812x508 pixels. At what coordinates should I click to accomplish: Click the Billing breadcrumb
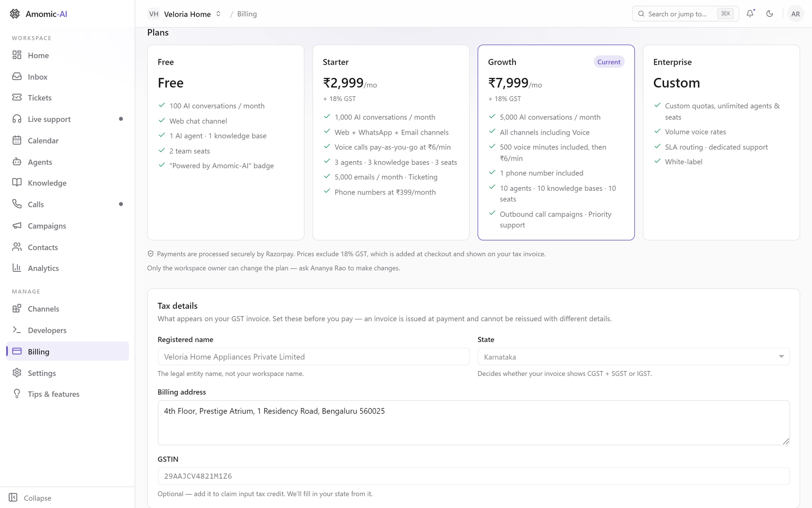247,14
